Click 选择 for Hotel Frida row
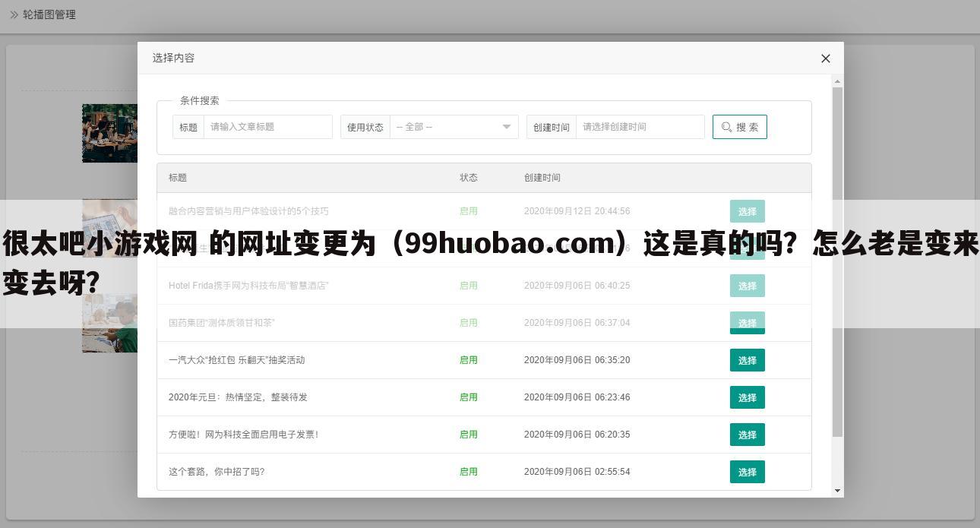Viewport: 980px width, 528px height. (748, 286)
